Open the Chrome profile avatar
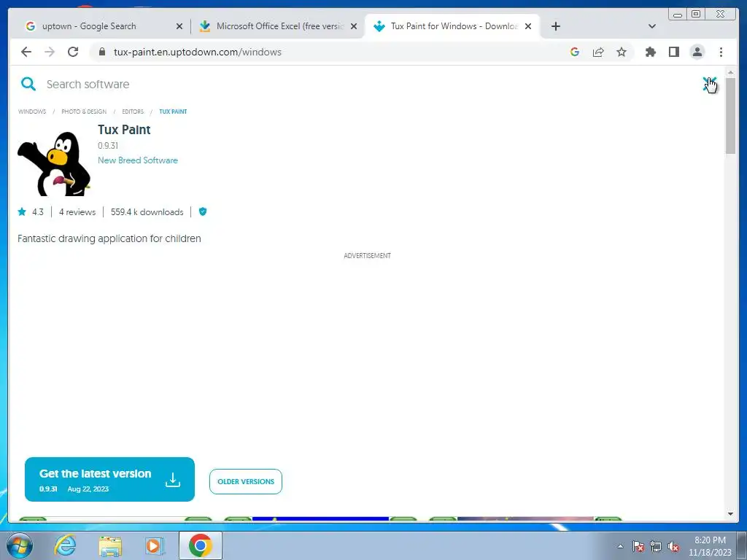Screen dimensions: 747x560 click(x=697, y=52)
